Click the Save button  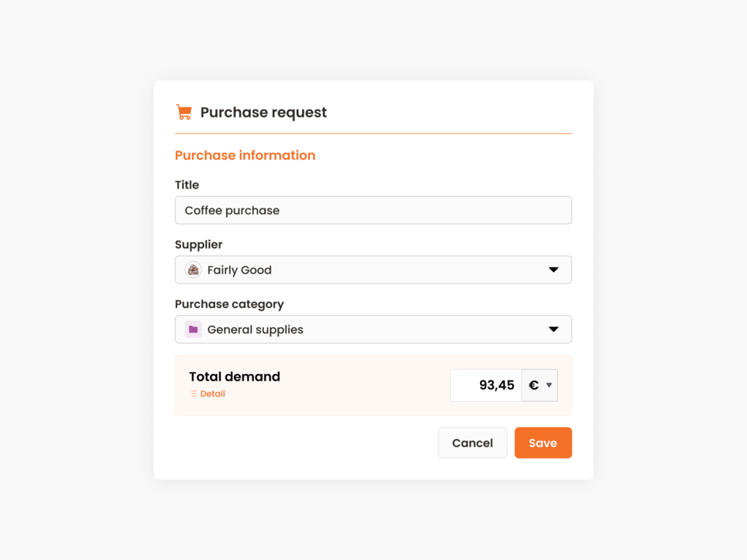click(x=543, y=443)
